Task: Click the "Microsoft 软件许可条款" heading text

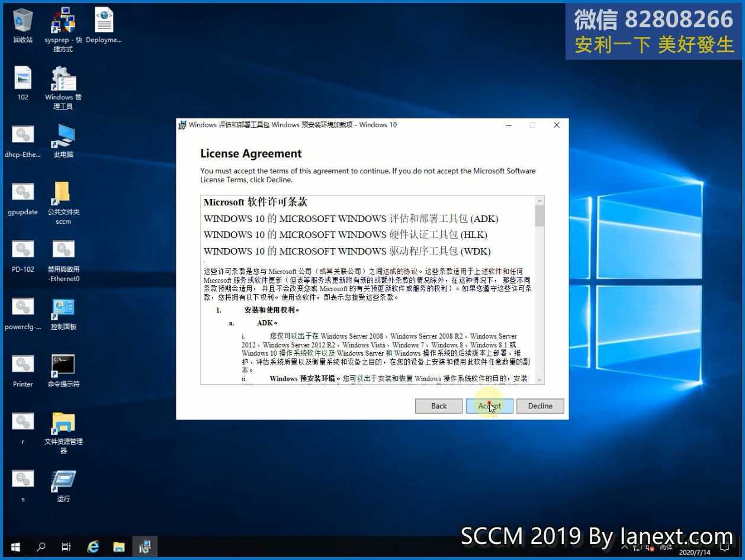Action: [255, 202]
